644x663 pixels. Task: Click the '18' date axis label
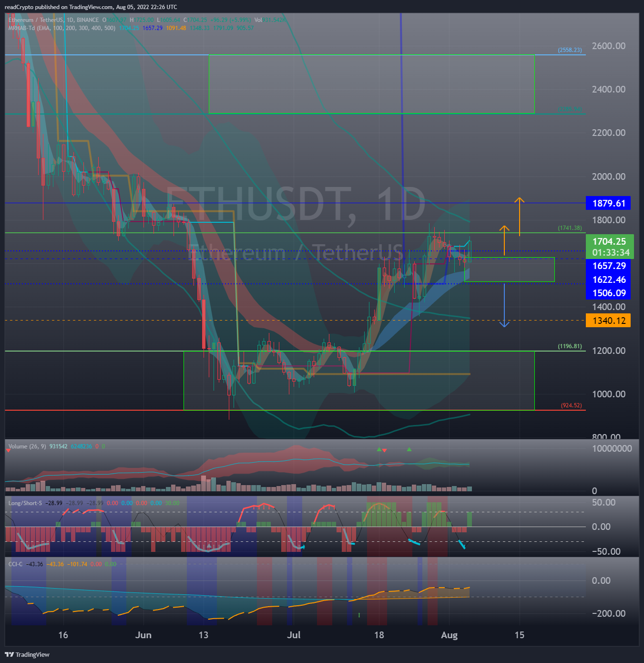pyautogui.click(x=379, y=635)
